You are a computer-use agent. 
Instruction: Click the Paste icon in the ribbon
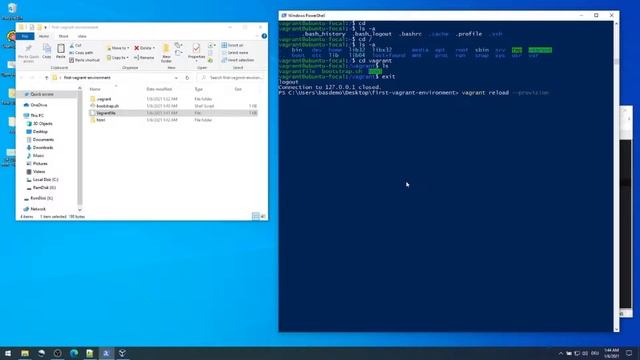pyautogui.click(x=60, y=51)
